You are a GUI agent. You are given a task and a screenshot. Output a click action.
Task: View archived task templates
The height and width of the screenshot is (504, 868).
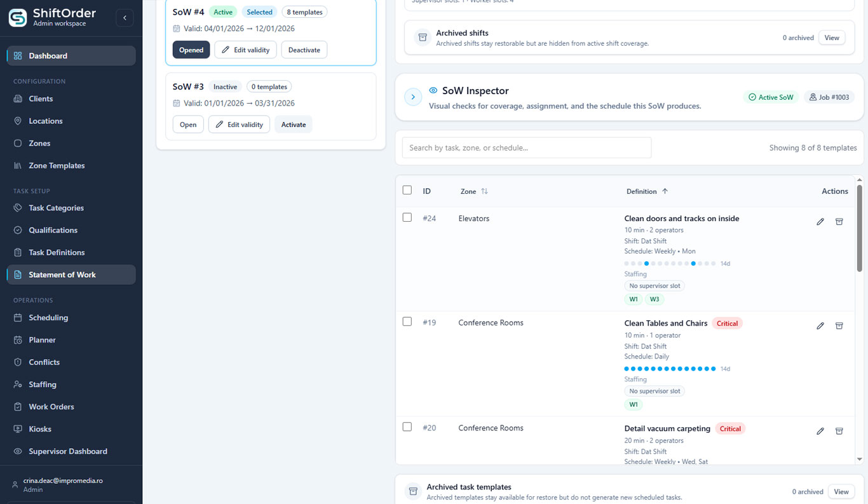[x=841, y=491]
